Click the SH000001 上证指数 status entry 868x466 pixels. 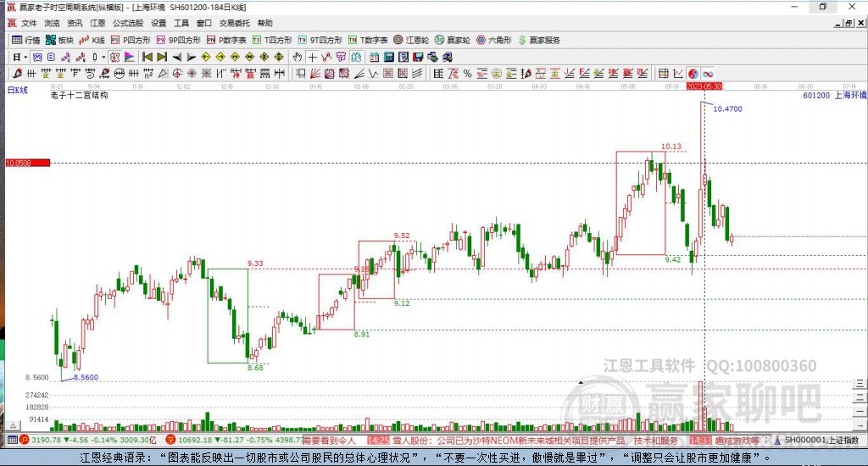(x=821, y=440)
